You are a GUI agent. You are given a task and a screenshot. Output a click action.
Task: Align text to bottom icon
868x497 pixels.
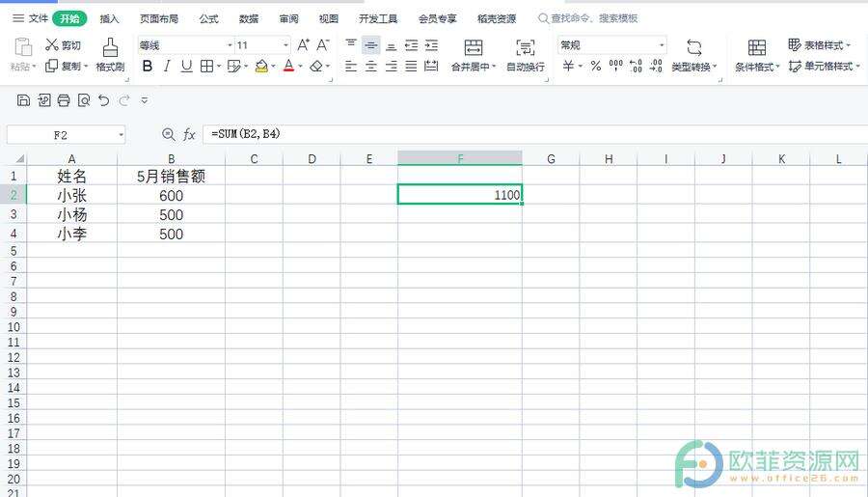tap(391, 45)
